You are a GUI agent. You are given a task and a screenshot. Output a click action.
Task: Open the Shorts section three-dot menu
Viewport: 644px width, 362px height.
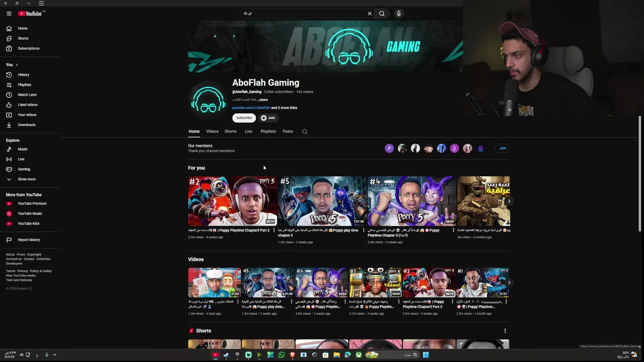505,331
